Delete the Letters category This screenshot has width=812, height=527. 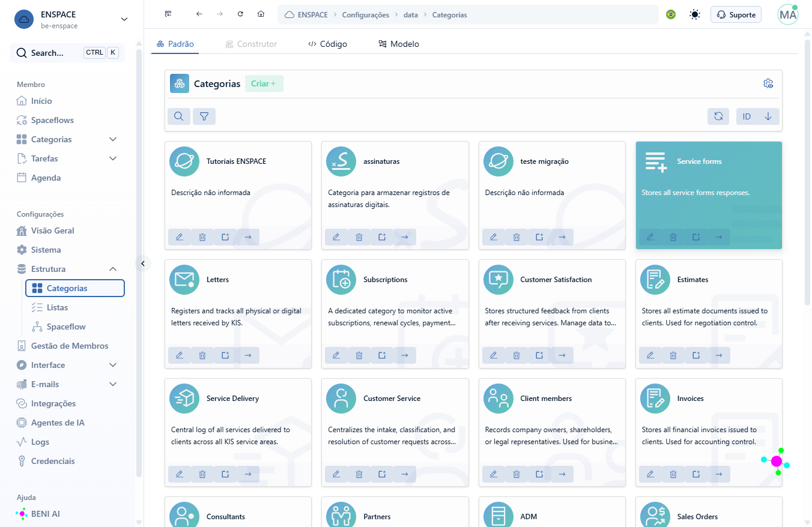(x=202, y=355)
